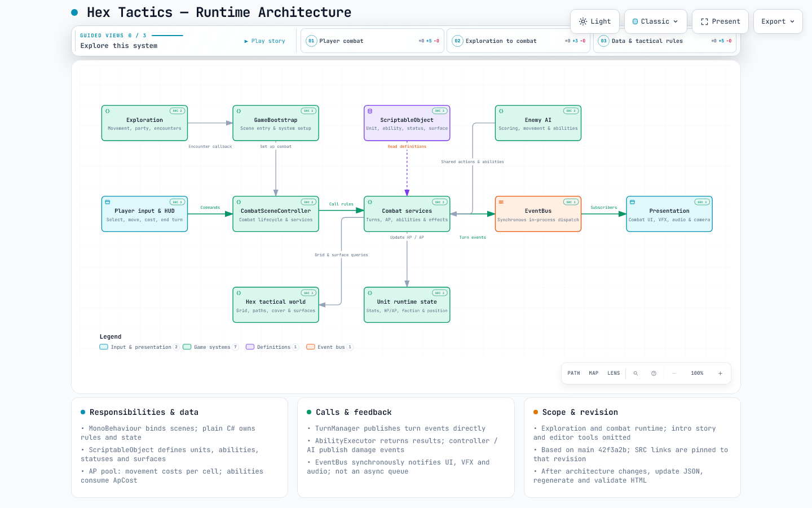Toggle MAP mode in canvas toolbar

[594, 373]
